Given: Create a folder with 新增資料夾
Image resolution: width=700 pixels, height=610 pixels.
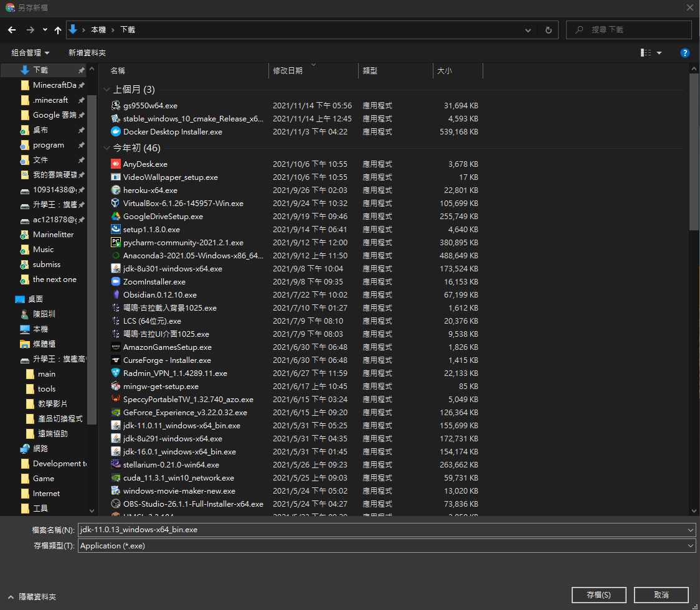Looking at the screenshot, I should click(x=87, y=53).
